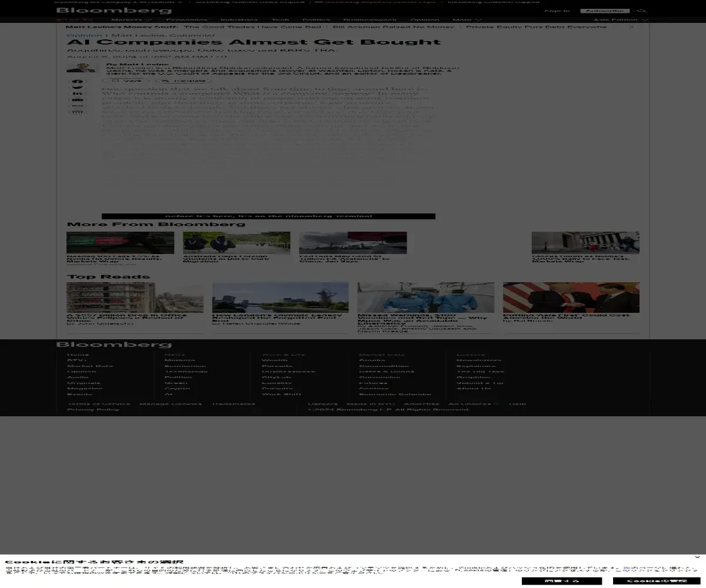706x588 pixels.
Task: Open the Cookie management button
Action: tap(657, 581)
